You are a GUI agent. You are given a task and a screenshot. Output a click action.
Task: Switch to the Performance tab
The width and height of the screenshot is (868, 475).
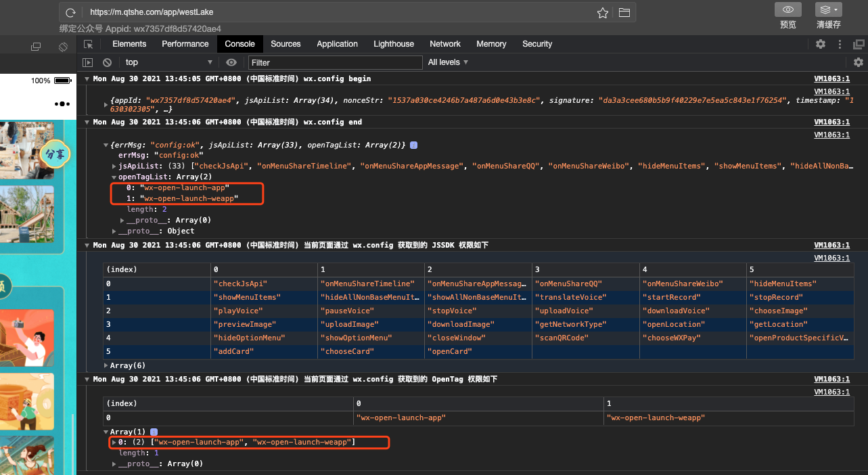tap(185, 44)
